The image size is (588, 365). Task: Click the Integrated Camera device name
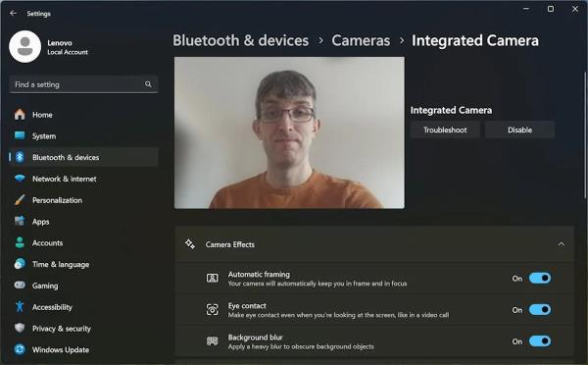point(451,110)
